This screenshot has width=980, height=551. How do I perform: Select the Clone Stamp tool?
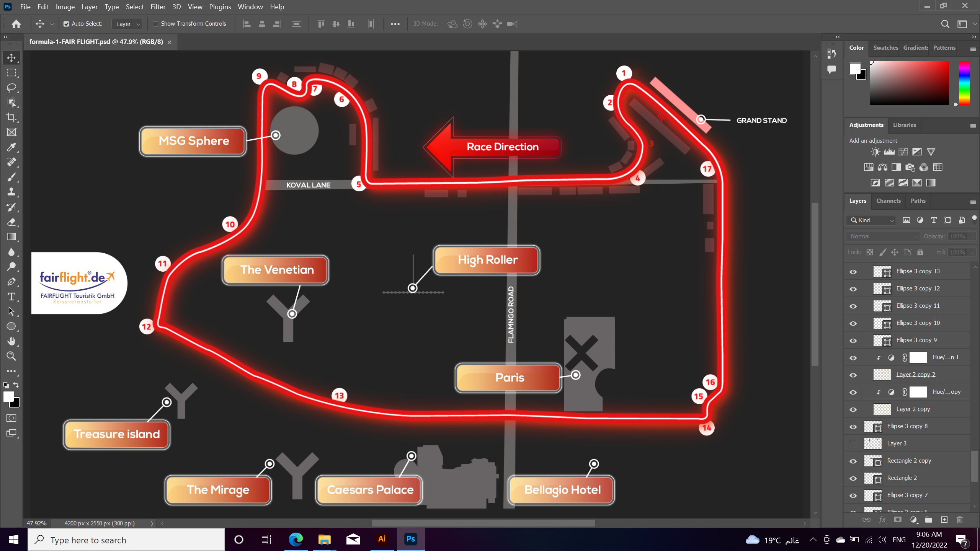tap(11, 192)
